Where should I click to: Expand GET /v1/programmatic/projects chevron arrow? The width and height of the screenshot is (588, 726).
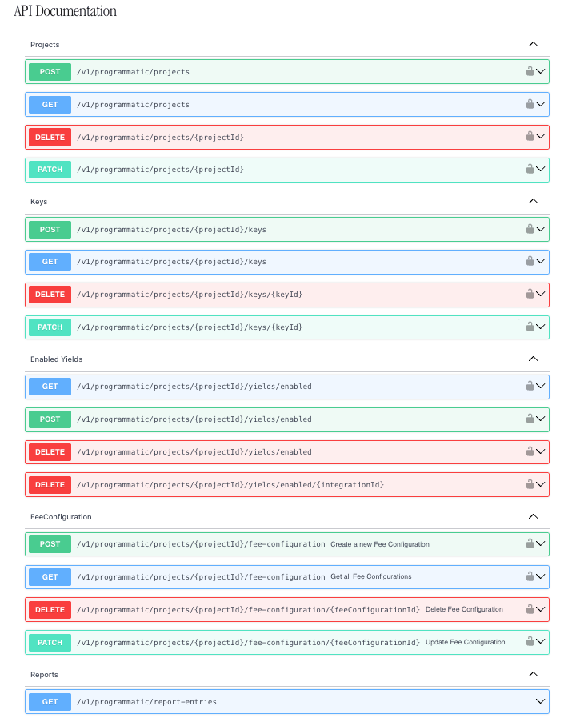540,104
